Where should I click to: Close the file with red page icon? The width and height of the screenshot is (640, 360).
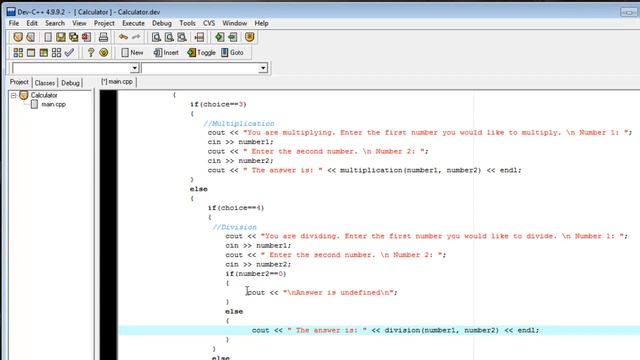tap(86, 37)
